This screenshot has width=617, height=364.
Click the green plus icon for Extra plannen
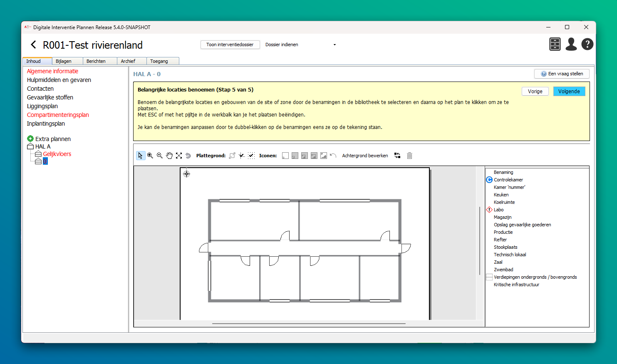[x=30, y=139]
